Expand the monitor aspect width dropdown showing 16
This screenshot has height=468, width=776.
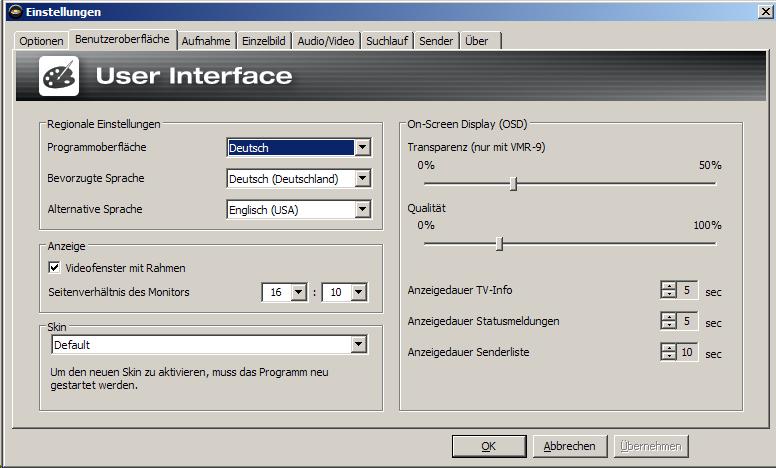coord(298,293)
